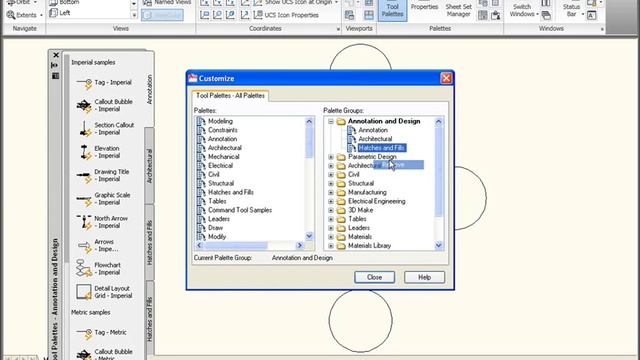Select the Drawing Title - Imperial tool
This screenshot has width=640, height=360.
coord(102,175)
